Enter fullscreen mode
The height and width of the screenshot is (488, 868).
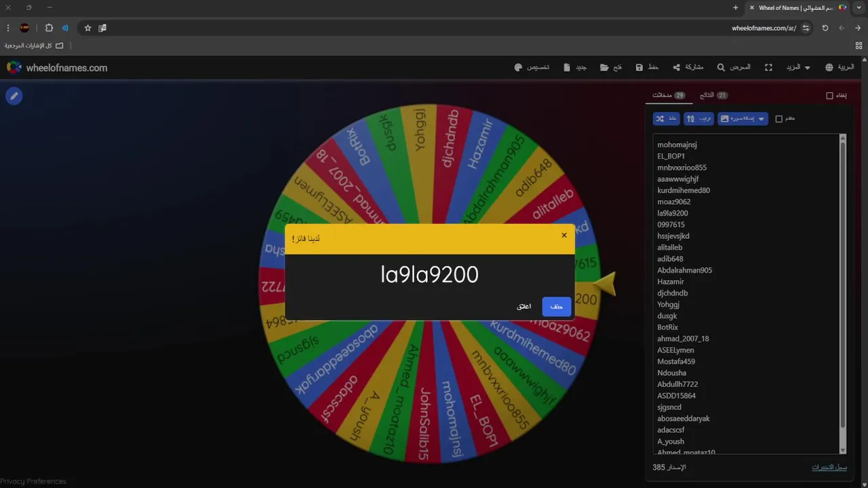tap(768, 68)
